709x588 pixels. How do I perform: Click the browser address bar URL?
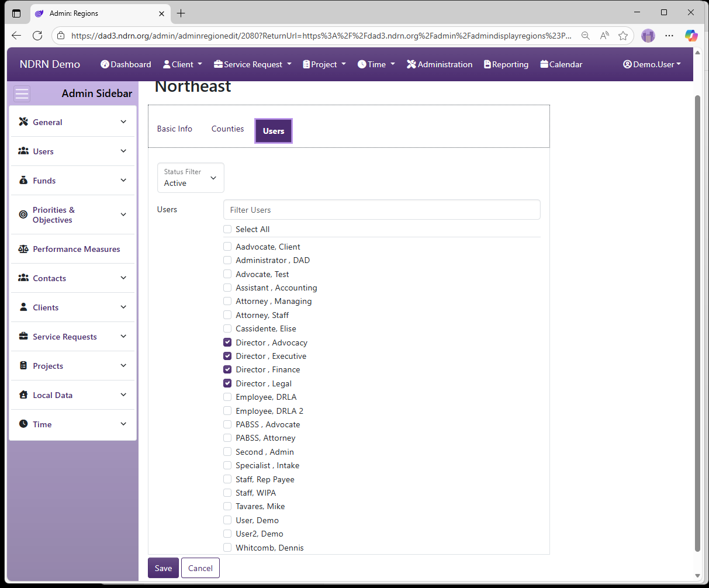(x=321, y=36)
